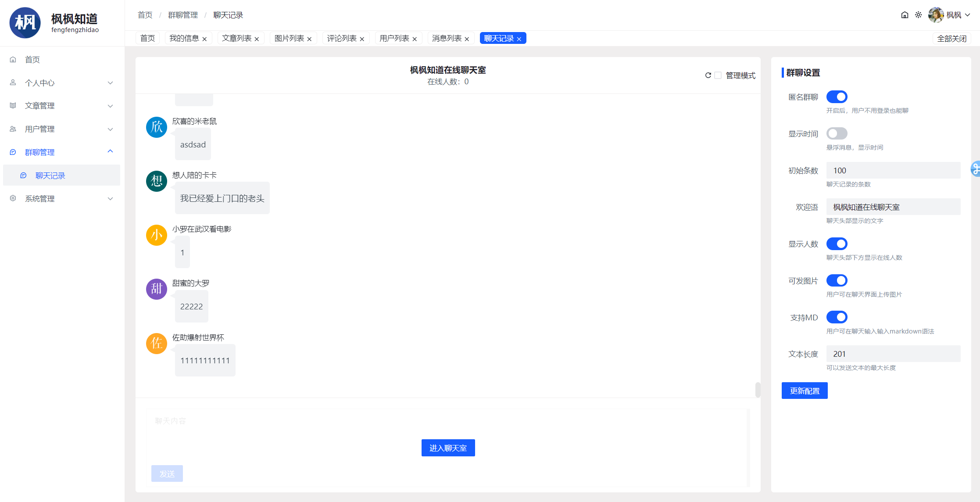Viewport: 980px width, 502px height.
Task: Turn on the 显示时间 switch
Action: 837,133
